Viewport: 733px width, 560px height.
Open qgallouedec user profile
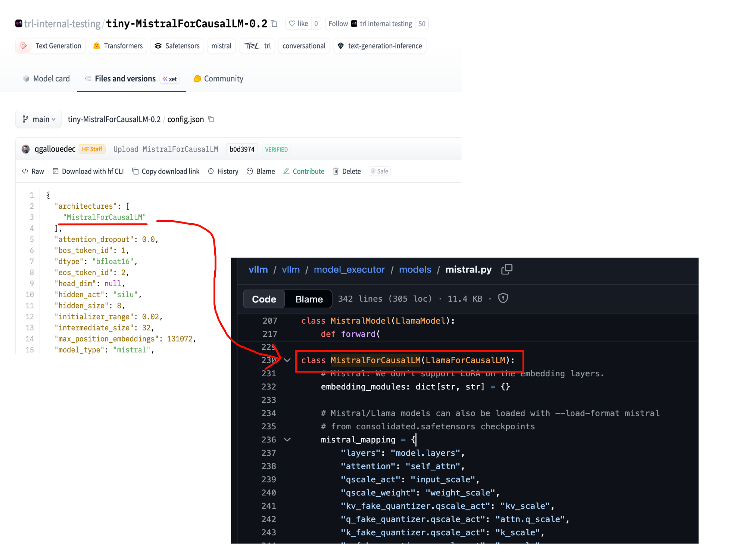55,149
